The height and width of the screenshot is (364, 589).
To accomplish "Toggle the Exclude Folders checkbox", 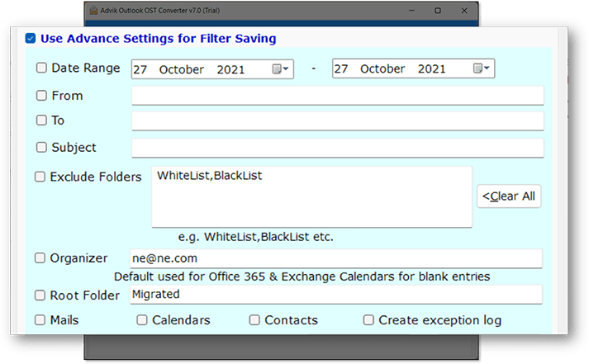I will coord(40,177).
